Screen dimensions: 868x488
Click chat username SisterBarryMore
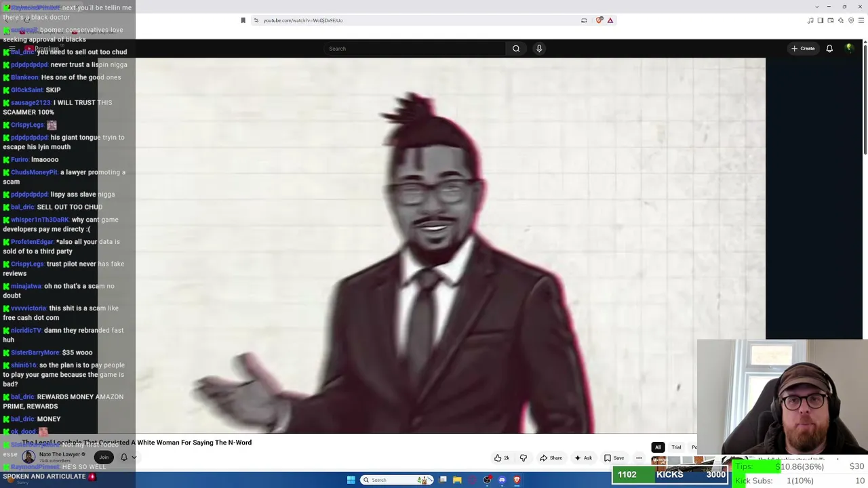(35, 352)
